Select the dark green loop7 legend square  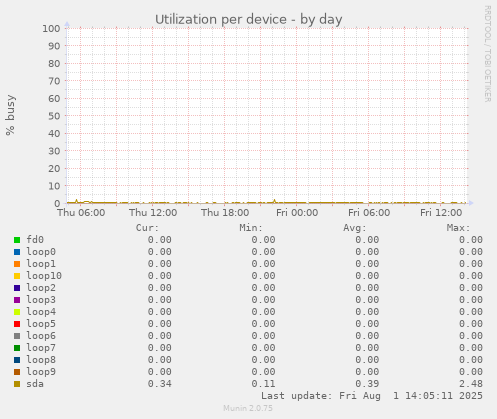coord(17,348)
